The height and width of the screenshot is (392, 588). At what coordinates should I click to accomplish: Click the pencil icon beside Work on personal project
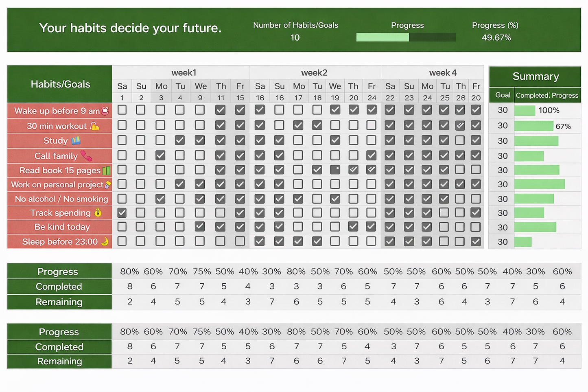(108, 185)
